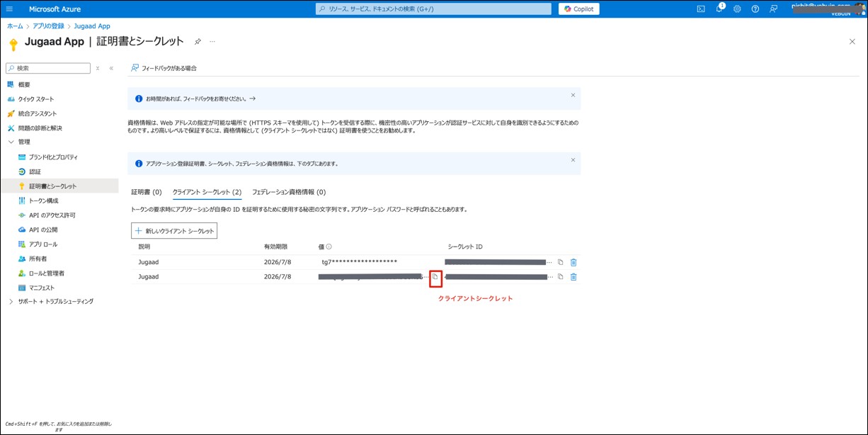Focus the top resource search box

(x=433, y=9)
